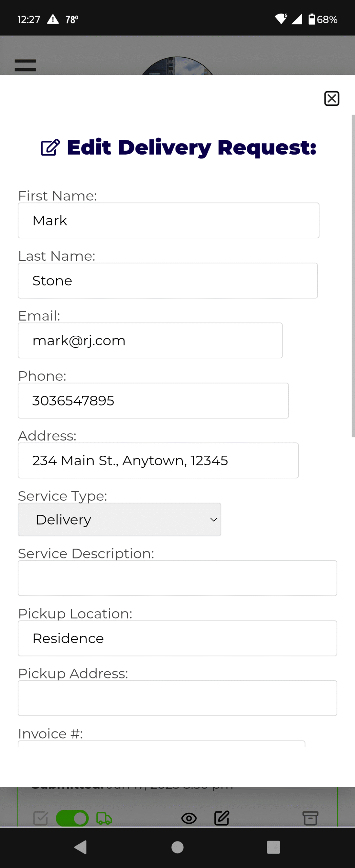
Task: Tap the Android back button
Action: click(x=81, y=847)
